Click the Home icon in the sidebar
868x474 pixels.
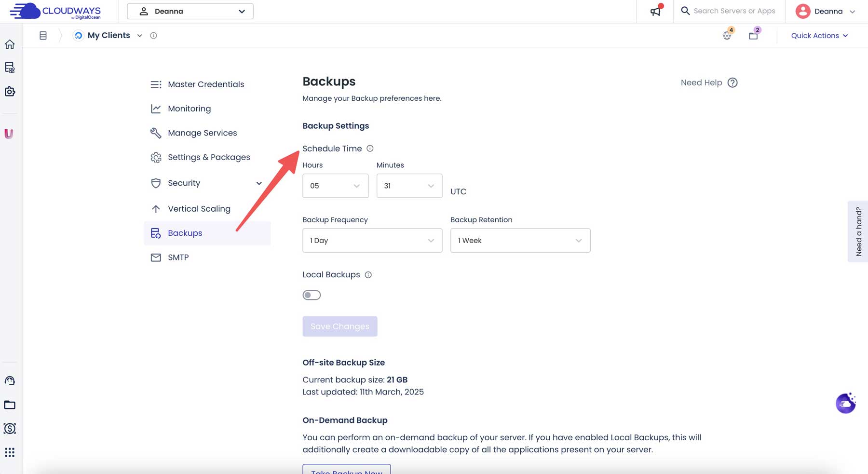tap(10, 44)
